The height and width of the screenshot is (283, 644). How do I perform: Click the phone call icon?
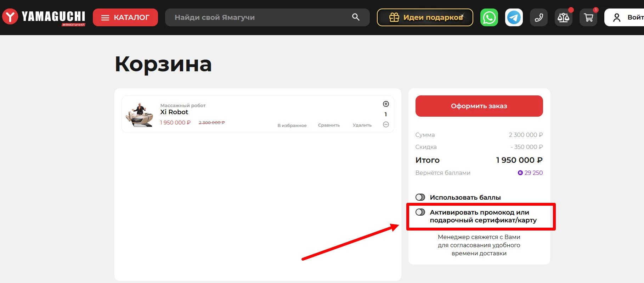point(538,17)
